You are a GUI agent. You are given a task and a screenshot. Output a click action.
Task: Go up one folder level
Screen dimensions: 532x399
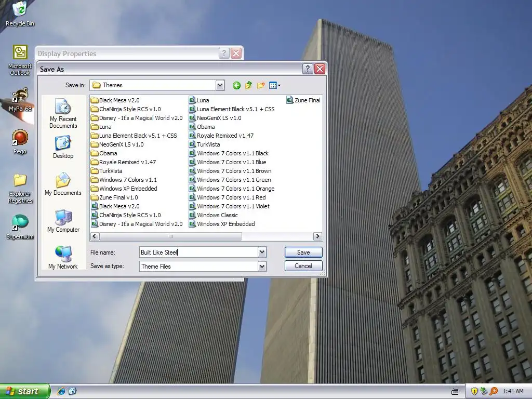click(249, 86)
